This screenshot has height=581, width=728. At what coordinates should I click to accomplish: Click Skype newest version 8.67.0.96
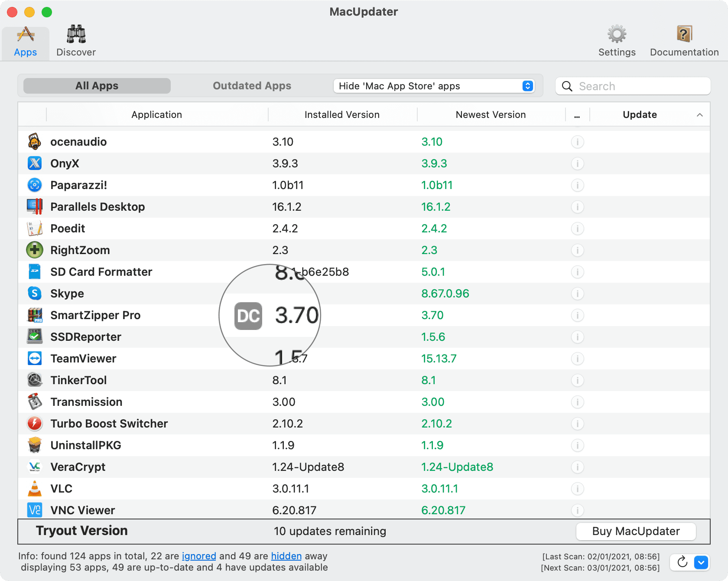(445, 294)
